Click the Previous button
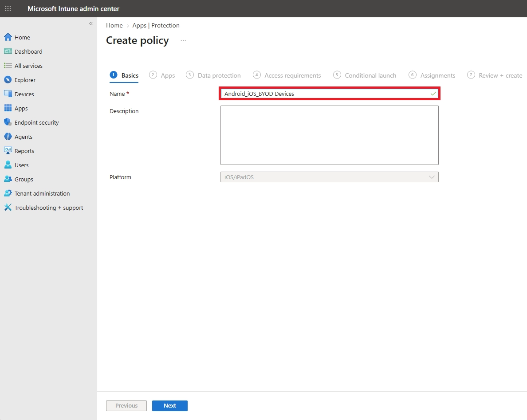Image resolution: width=527 pixels, height=420 pixels. pos(126,405)
